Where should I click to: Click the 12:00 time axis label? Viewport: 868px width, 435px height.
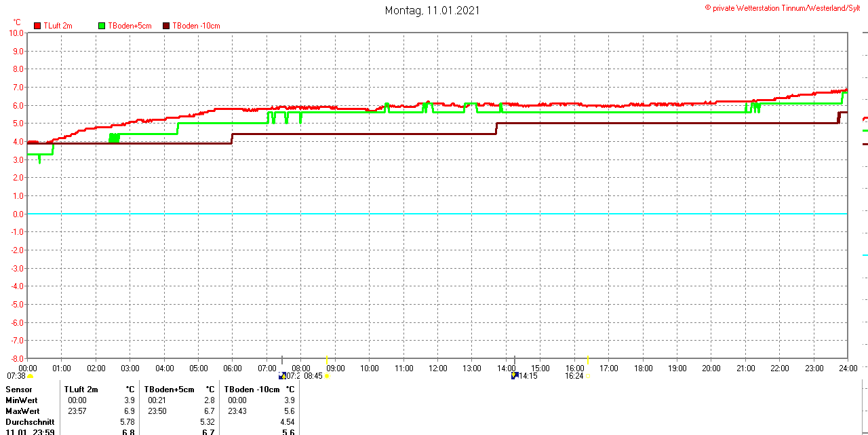[x=437, y=368]
